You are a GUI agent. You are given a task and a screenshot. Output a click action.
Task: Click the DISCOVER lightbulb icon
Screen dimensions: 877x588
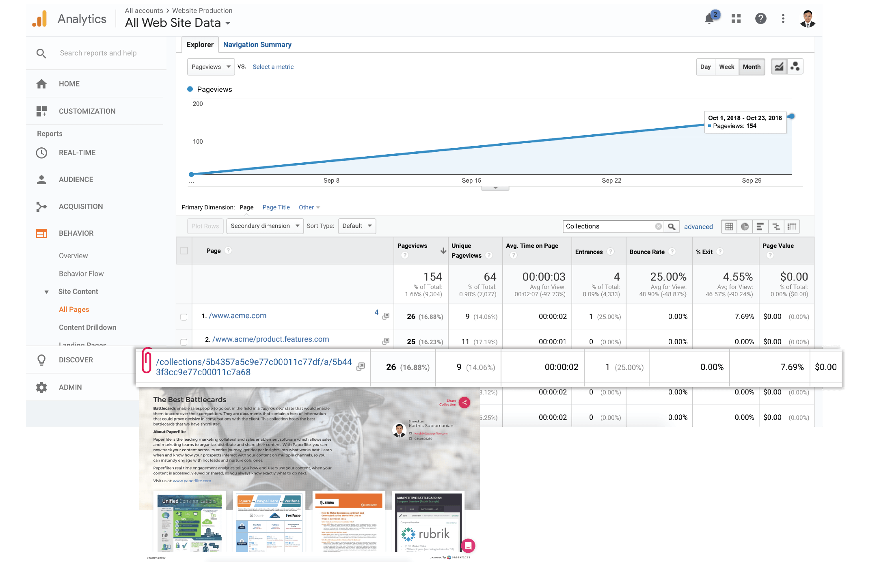click(x=41, y=360)
